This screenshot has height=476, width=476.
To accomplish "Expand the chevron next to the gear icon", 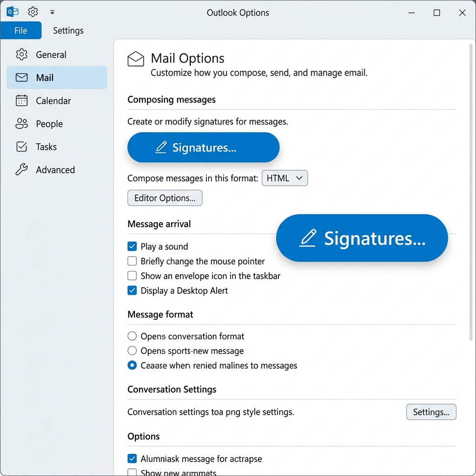I will coord(52,12).
